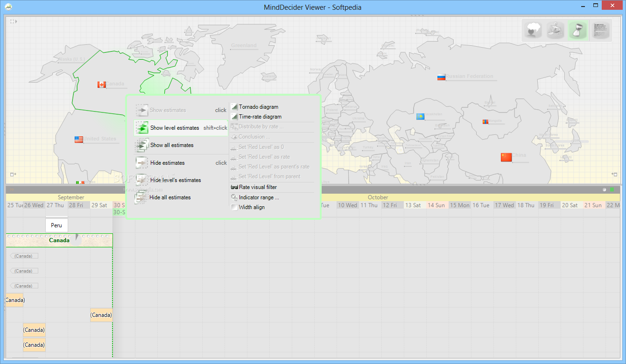Viewport: 626px width, 364px height.
Task: Select the Kazakhstan flag marker
Action: [420, 117]
